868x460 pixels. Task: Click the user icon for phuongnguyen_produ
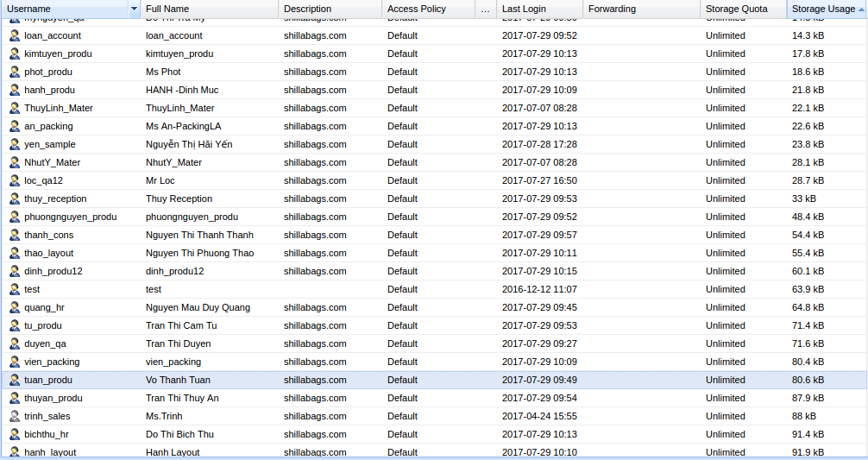[15, 217]
